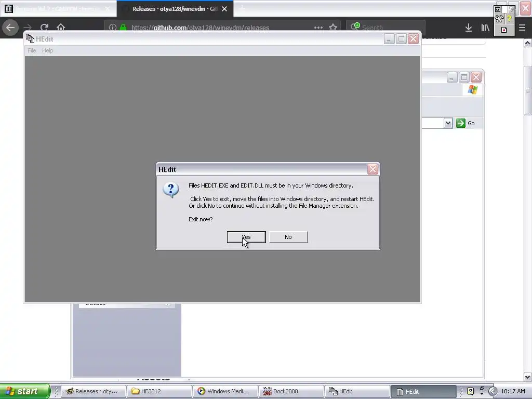Reload the current page
The image size is (532, 399).
tap(44, 28)
